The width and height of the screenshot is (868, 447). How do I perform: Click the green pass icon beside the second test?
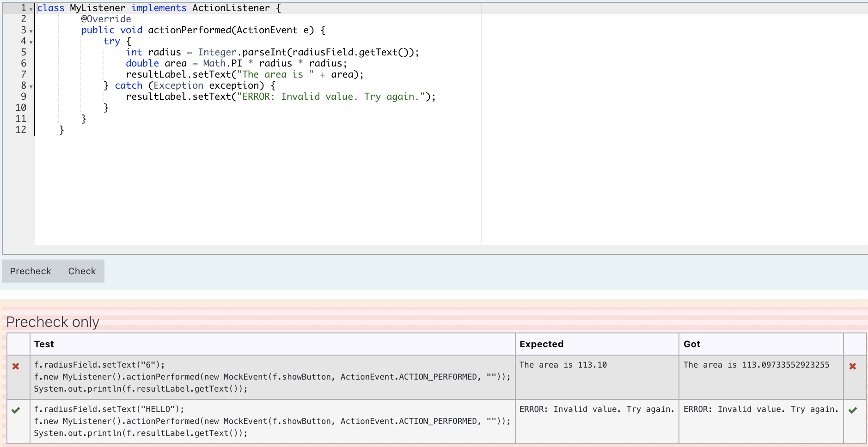[x=15, y=410]
